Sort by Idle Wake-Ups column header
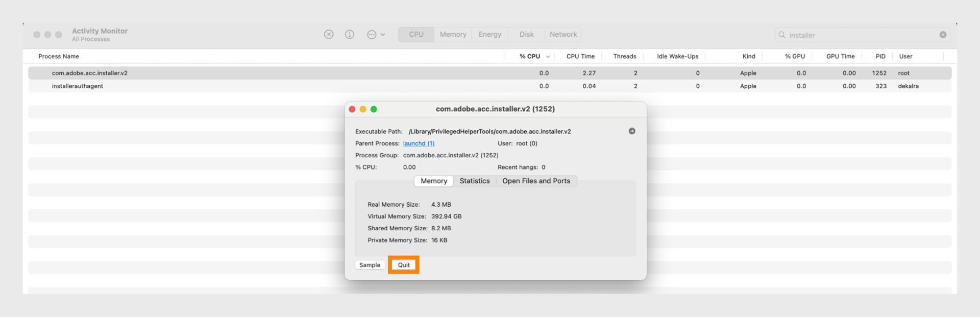The width and height of the screenshot is (980, 317). tap(677, 56)
